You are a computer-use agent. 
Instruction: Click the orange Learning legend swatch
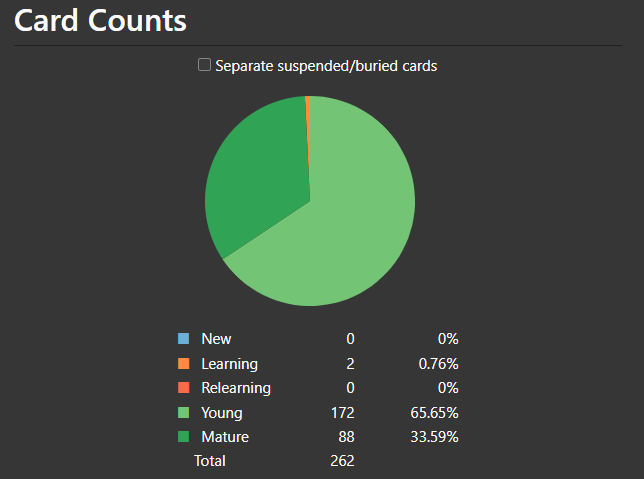coord(183,364)
